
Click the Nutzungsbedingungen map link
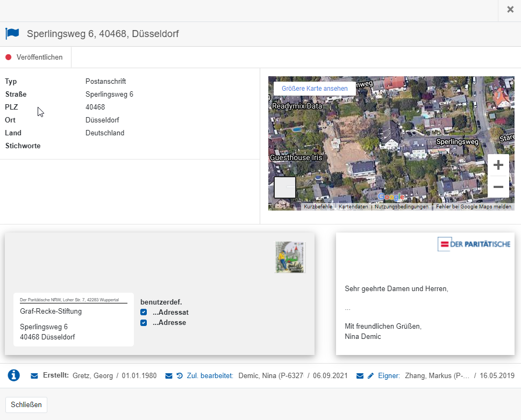click(x=401, y=207)
